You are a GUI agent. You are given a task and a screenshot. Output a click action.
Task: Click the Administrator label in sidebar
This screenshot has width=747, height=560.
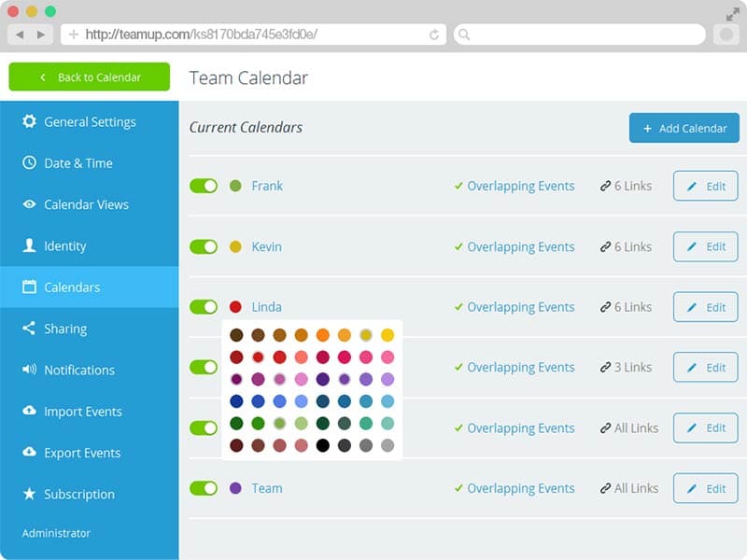56,533
